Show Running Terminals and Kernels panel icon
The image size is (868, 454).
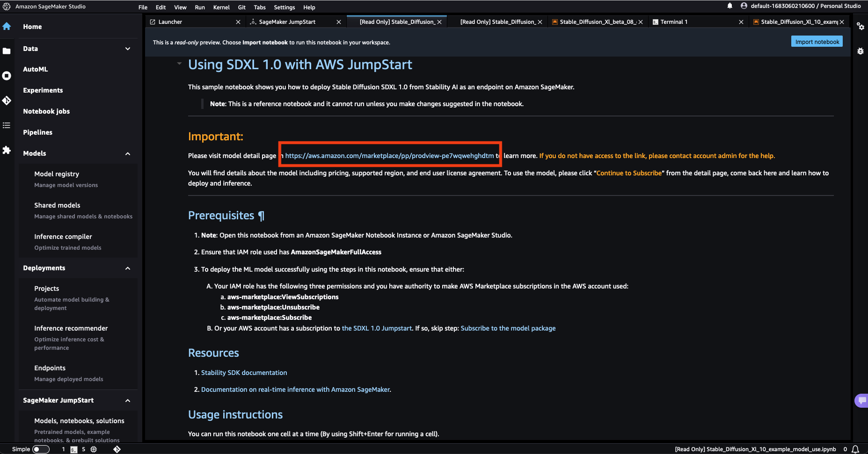[7, 76]
